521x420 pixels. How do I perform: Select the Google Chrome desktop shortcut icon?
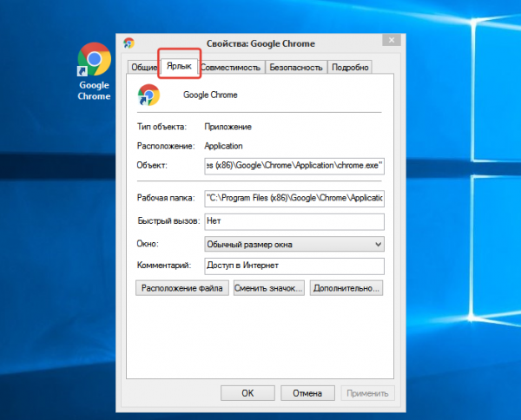click(x=94, y=71)
